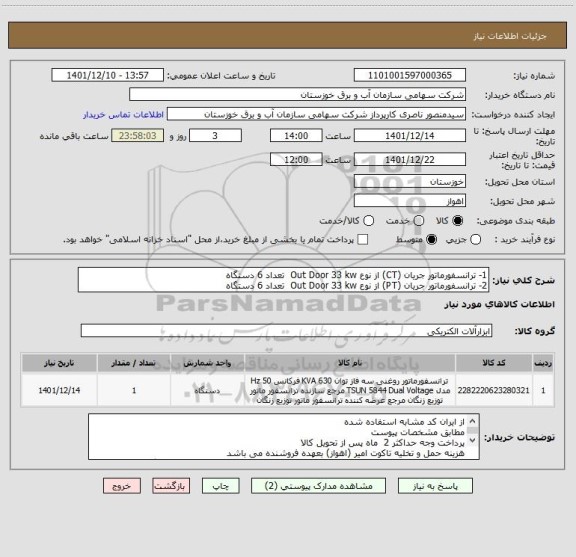Toggle the اسناد خزانه اسلامی payment checkbox
The image size is (576, 557).
coord(363,240)
